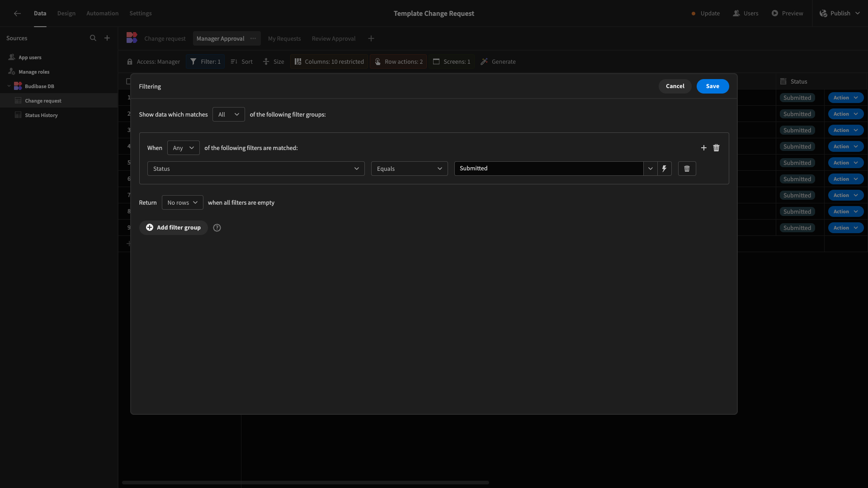The height and width of the screenshot is (488, 868).
Task: Expand the No rows return dropdown
Action: click(x=182, y=202)
